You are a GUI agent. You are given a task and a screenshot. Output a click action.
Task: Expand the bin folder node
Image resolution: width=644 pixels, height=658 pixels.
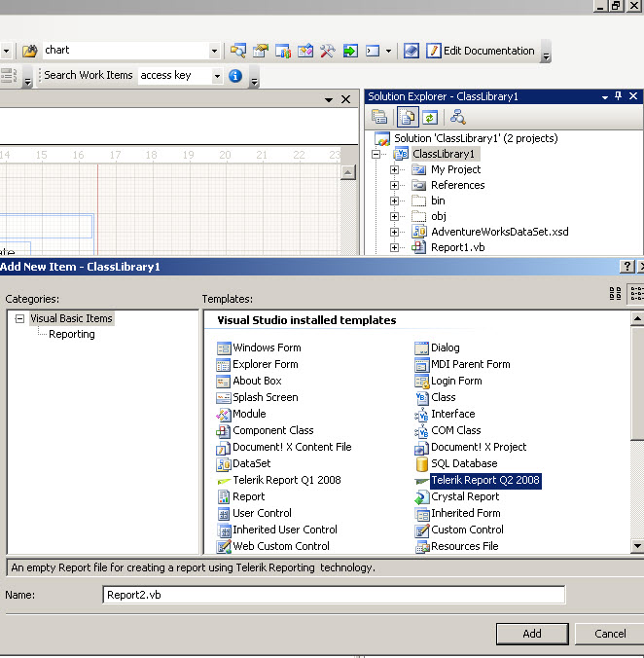click(394, 201)
